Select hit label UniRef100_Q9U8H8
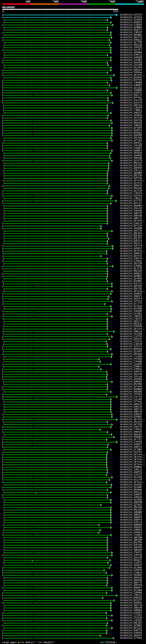The width and height of the screenshot is (146, 644). tap(131, 53)
